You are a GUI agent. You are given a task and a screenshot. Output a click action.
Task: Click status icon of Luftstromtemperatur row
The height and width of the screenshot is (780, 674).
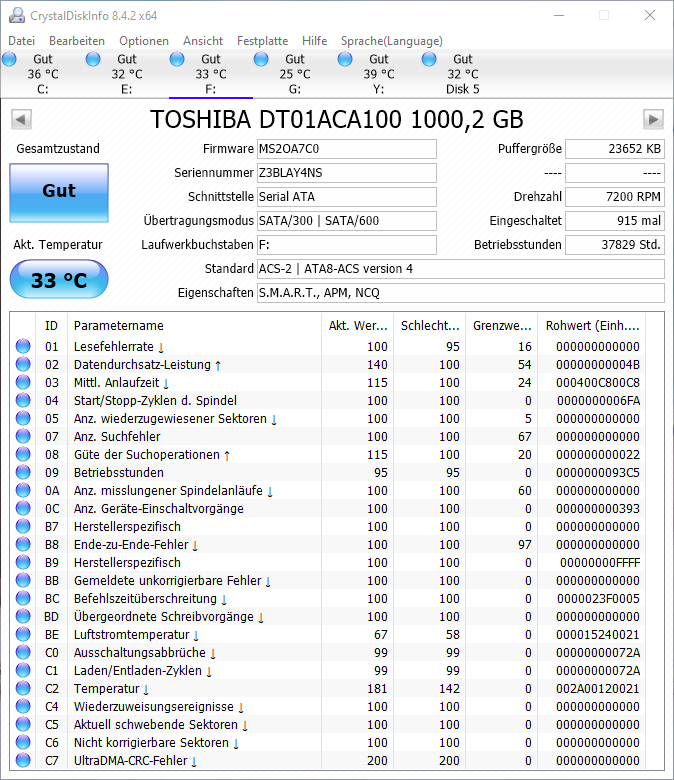(x=23, y=634)
